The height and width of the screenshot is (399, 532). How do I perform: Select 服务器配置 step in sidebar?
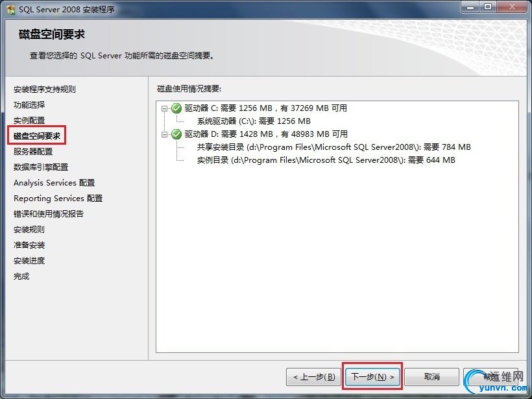pyautogui.click(x=33, y=152)
